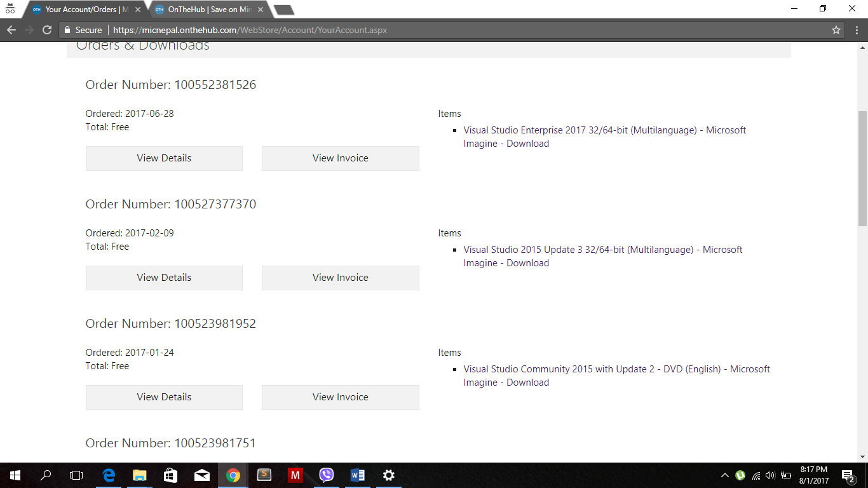Open Viber from taskbar
The width and height of the screenshot is (868, 488).
tap(327, 475)
